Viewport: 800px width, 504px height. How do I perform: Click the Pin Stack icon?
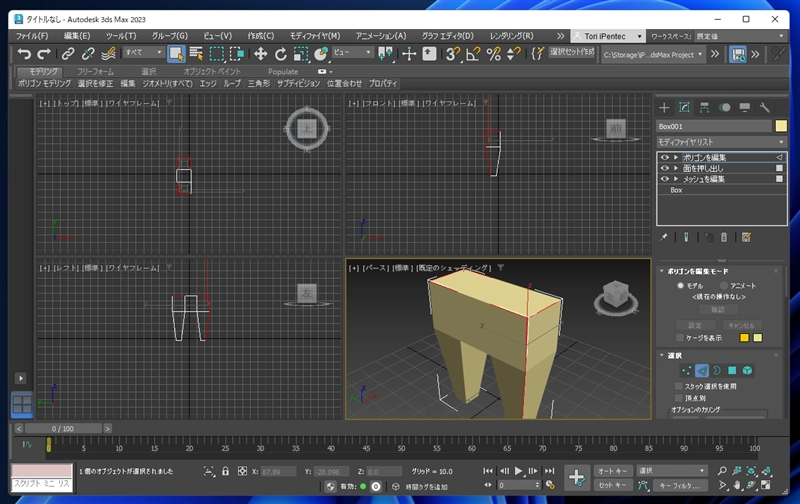click(663, 237)
